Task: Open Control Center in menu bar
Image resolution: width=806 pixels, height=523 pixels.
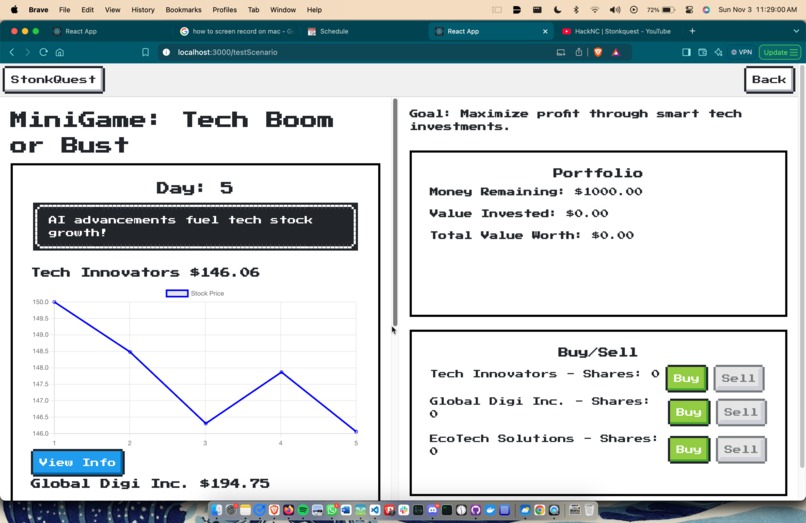Action: (x=689, y=10)
